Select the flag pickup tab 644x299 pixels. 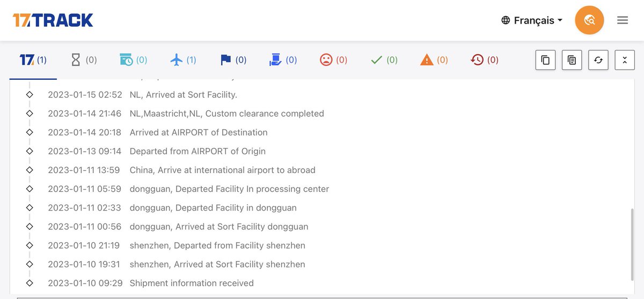coord(233,60)
